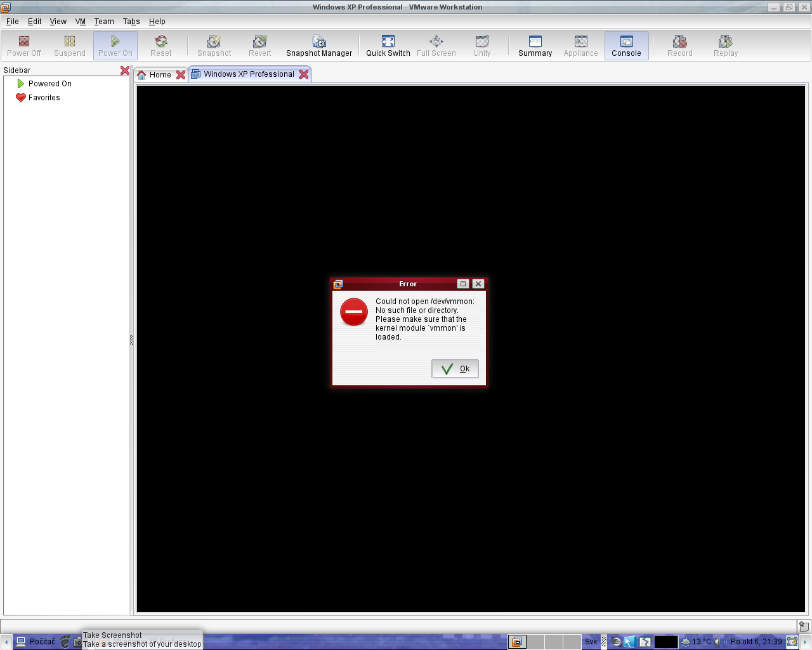
Task: Click the notes applet icon in the panel
Action: click(x=792, y=642)
